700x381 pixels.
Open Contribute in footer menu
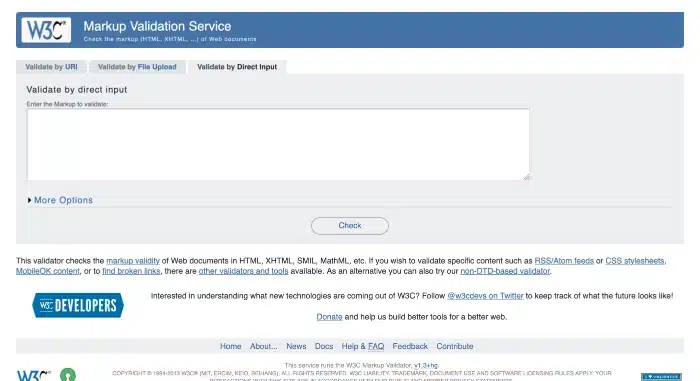point(454,346)
